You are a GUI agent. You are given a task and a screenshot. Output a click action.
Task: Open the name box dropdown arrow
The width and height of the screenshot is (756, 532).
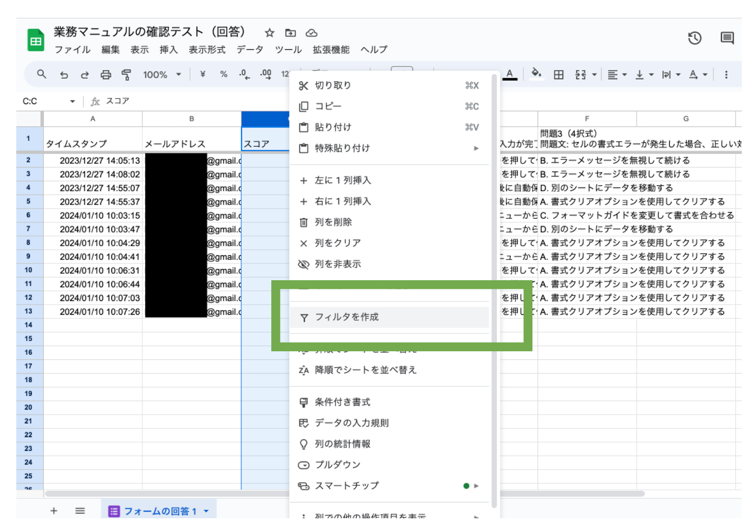point(73,102)
